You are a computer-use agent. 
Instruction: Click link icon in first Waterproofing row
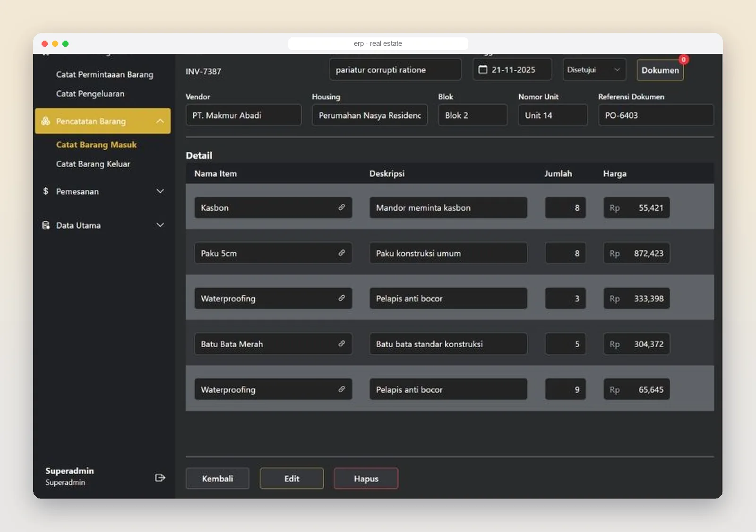coord(342,298)
